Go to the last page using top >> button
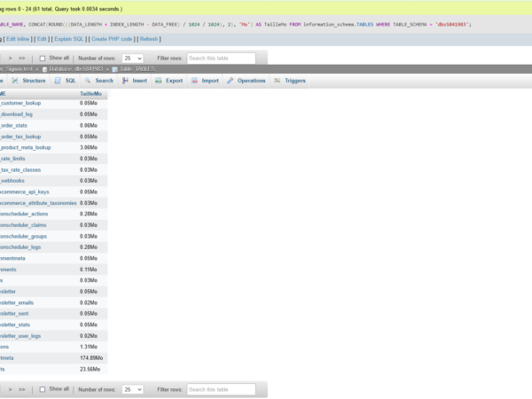The width and height of the screenshot is (532, 399). coord(22,58)
